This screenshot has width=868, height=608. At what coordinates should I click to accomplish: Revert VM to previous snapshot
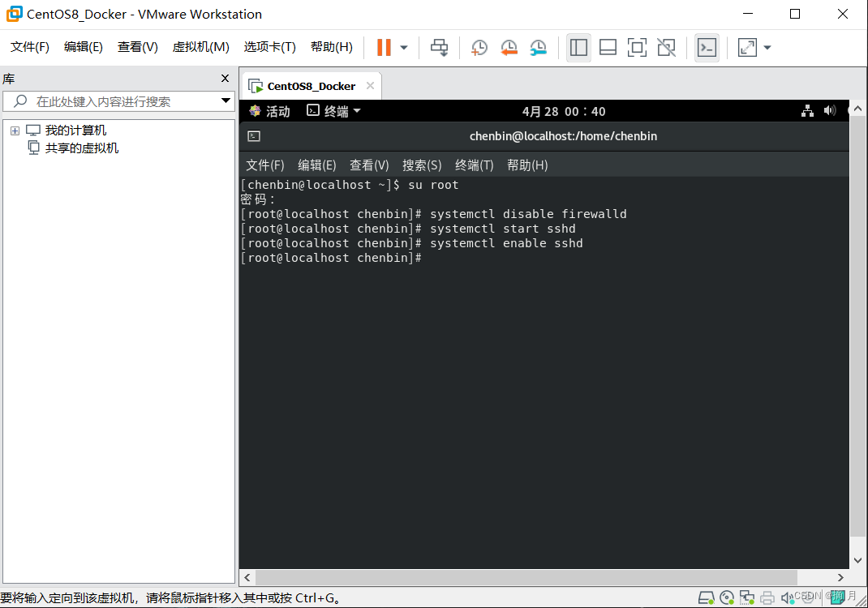coord(509,48)
